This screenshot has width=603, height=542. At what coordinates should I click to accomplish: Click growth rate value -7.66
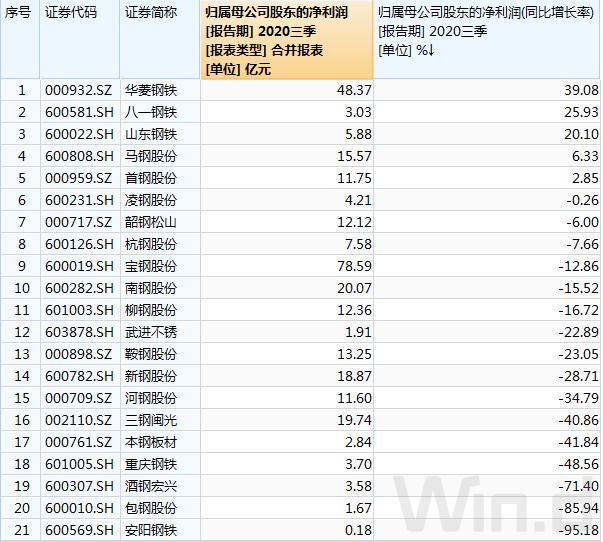point(582,244)
